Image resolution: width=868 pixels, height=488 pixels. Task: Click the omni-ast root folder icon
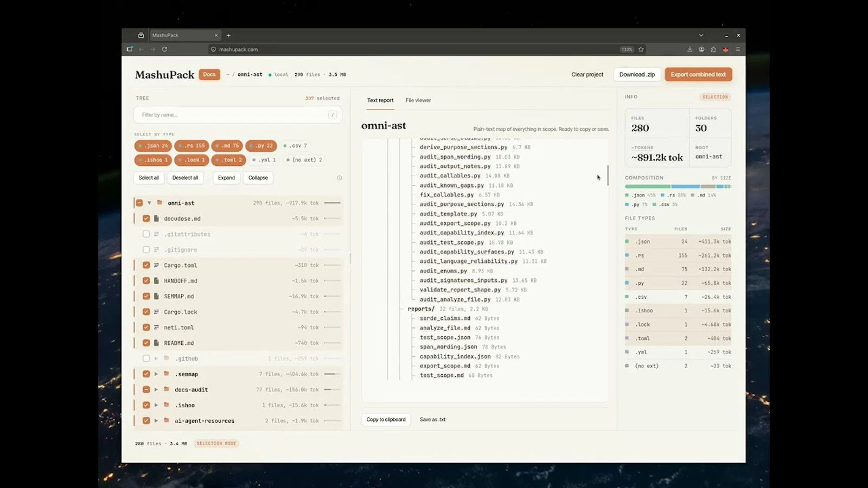[x=159, y=203]
